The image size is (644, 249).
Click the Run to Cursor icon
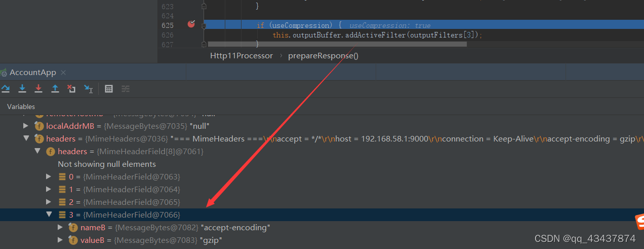coord(88,89)
